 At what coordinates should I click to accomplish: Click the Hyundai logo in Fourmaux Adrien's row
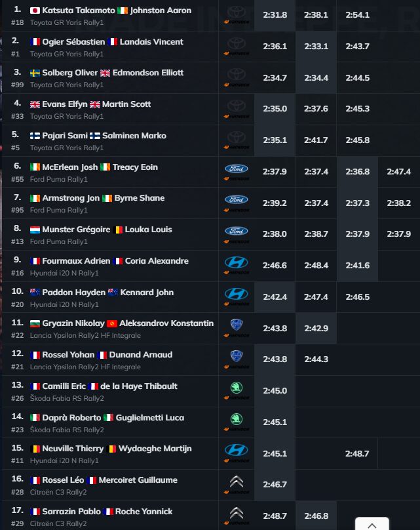(236, 262)
